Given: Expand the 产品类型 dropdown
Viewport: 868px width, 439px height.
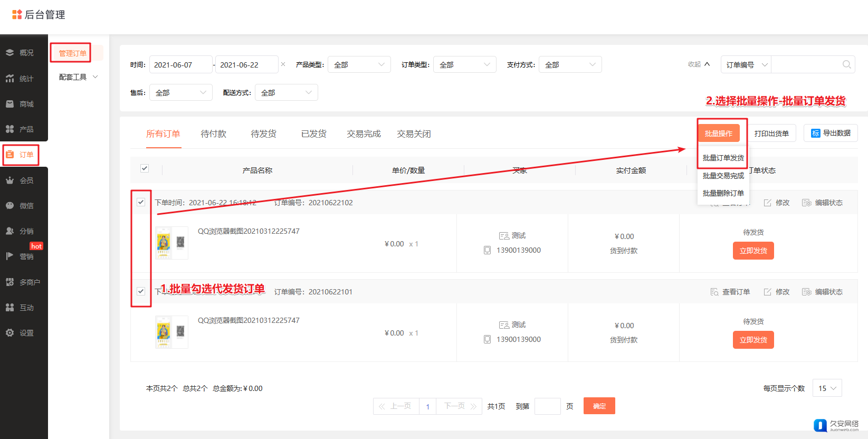Looking at the screenshot, I should pyautogui.click(x=359, y=65).
